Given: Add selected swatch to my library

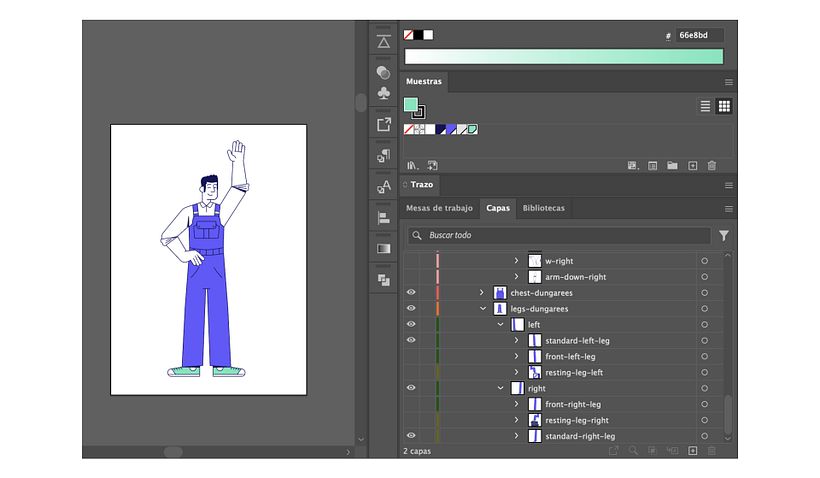Looking at the screenshot, I should click(x=432, y=166).
